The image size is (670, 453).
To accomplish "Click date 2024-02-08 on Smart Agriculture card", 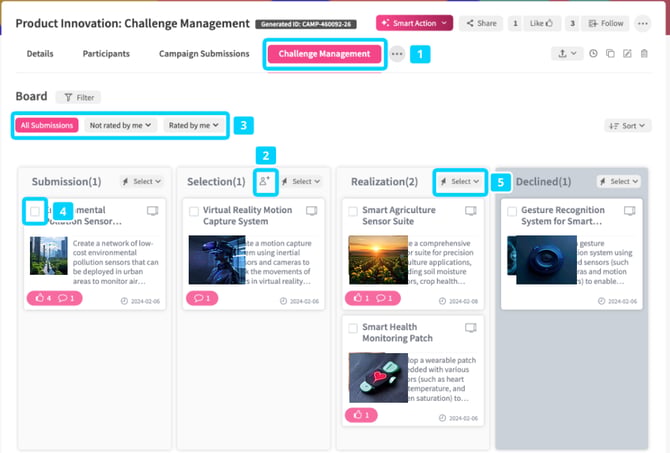I will (458, 301).
